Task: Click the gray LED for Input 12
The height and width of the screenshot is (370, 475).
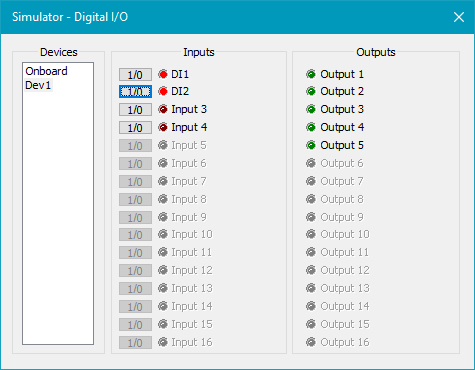Action: pos(163,270)
